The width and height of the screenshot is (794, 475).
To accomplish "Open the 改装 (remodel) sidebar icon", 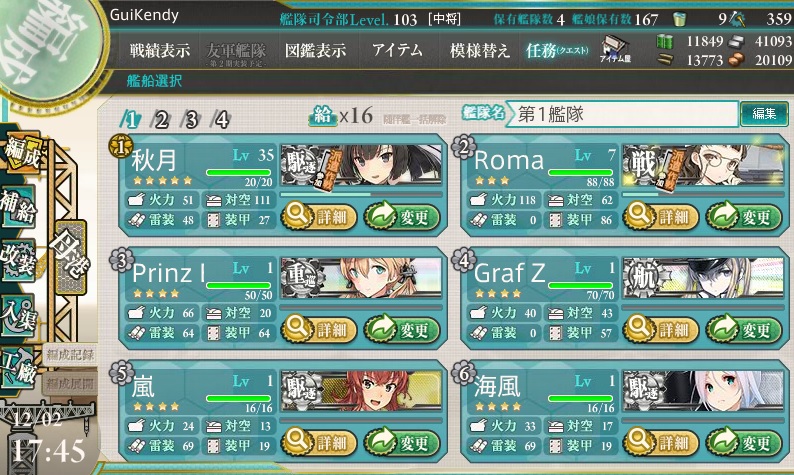I will [x=19, y=260].
